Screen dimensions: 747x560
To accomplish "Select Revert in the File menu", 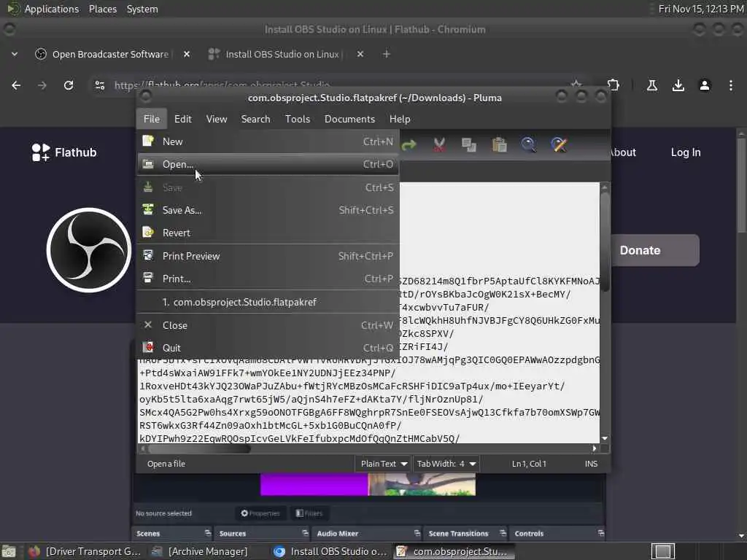I will [x=268, y=233].
